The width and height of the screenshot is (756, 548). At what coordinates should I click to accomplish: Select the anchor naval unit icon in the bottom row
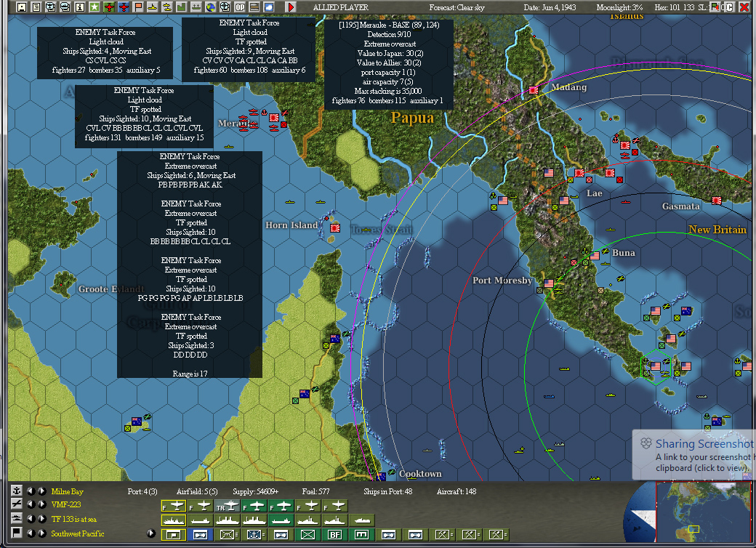coord(254,534)
